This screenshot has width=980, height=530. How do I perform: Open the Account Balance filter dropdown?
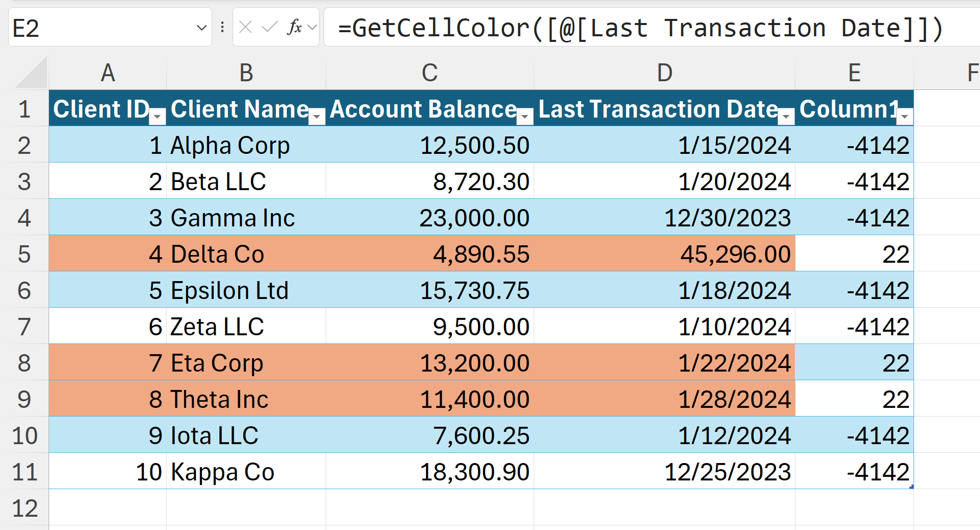point(525,117)
